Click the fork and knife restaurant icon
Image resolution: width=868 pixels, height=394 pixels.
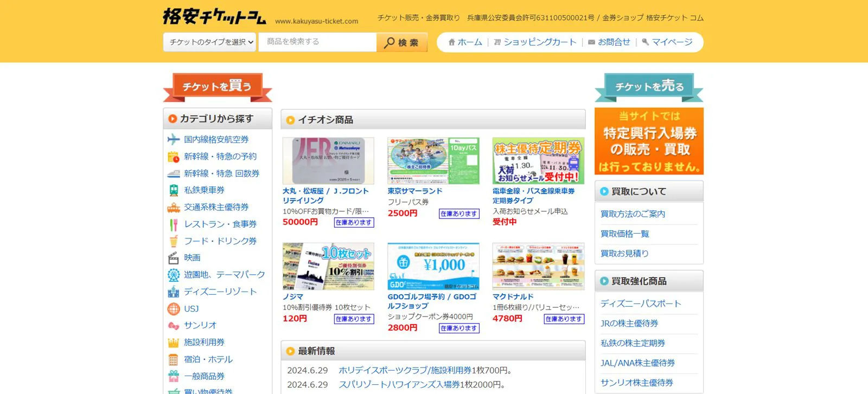173,224
